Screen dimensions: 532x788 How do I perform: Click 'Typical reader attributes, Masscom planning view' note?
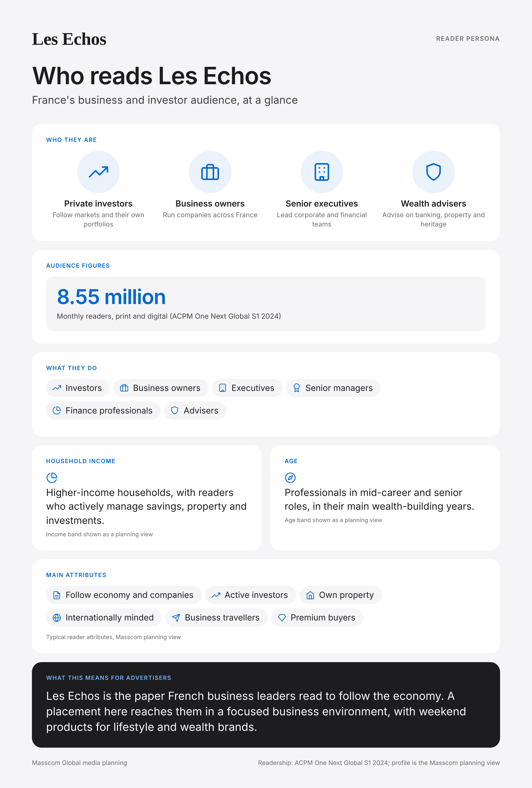tap(113, 637)
